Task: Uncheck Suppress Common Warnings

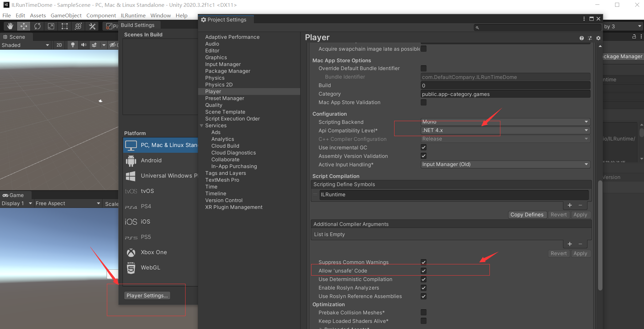Action: coord(423,262)
